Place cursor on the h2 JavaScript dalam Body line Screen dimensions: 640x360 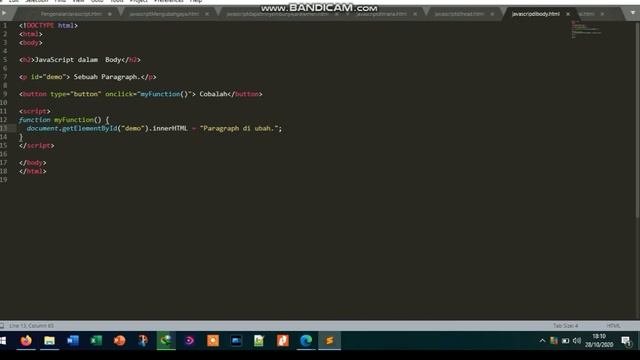pos(80,60)
